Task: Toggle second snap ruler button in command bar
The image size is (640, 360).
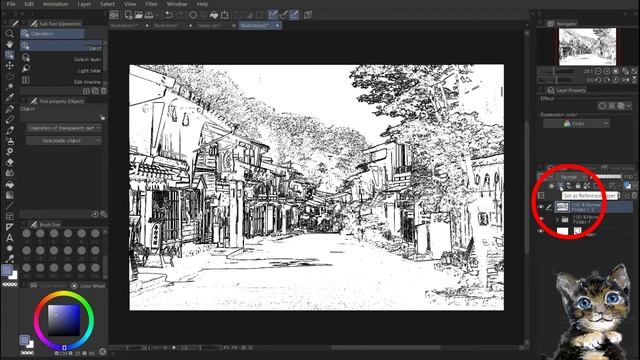Action: click(x=284, y=15)
